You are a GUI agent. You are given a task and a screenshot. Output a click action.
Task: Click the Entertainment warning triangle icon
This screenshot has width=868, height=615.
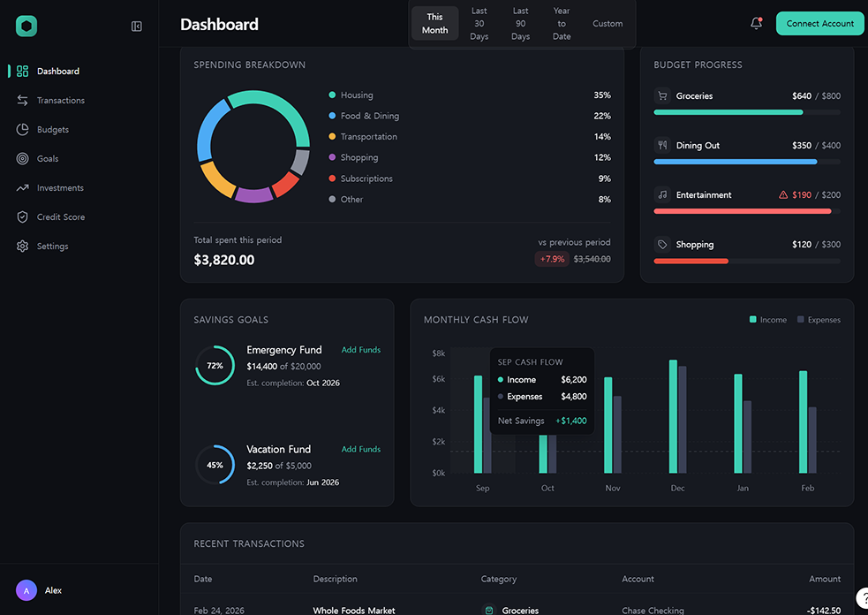click(783, 195)
